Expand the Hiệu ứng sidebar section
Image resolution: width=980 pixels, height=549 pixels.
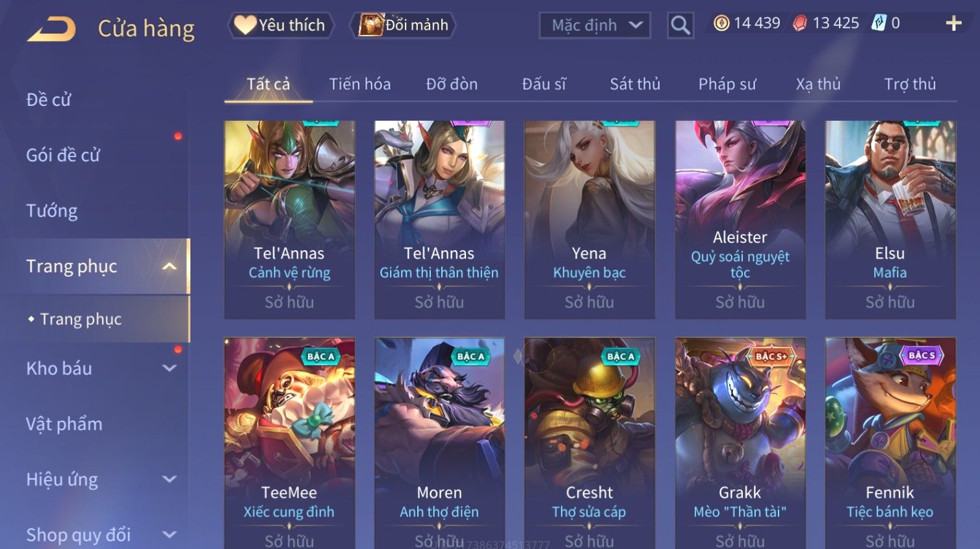tap(169, 479)
